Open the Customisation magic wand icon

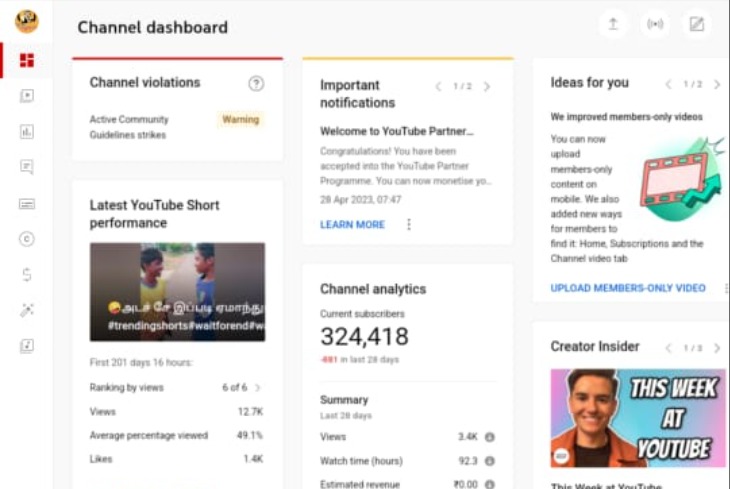click(27, 310)
